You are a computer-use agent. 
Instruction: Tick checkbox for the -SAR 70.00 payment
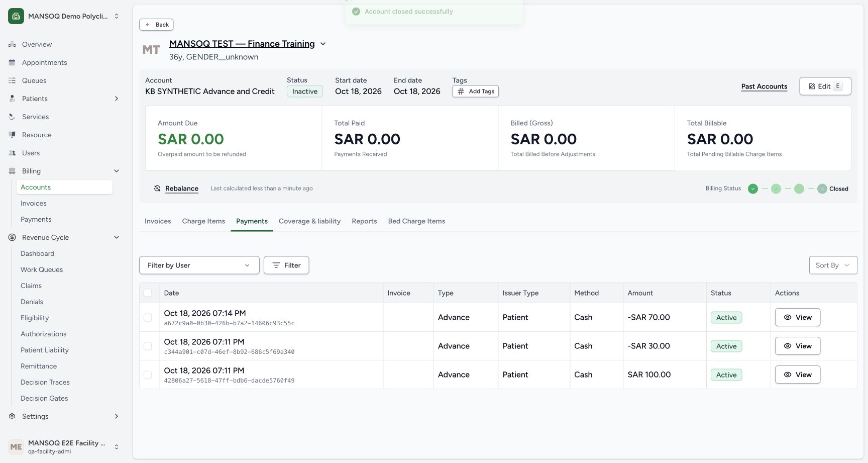point(148,318)
